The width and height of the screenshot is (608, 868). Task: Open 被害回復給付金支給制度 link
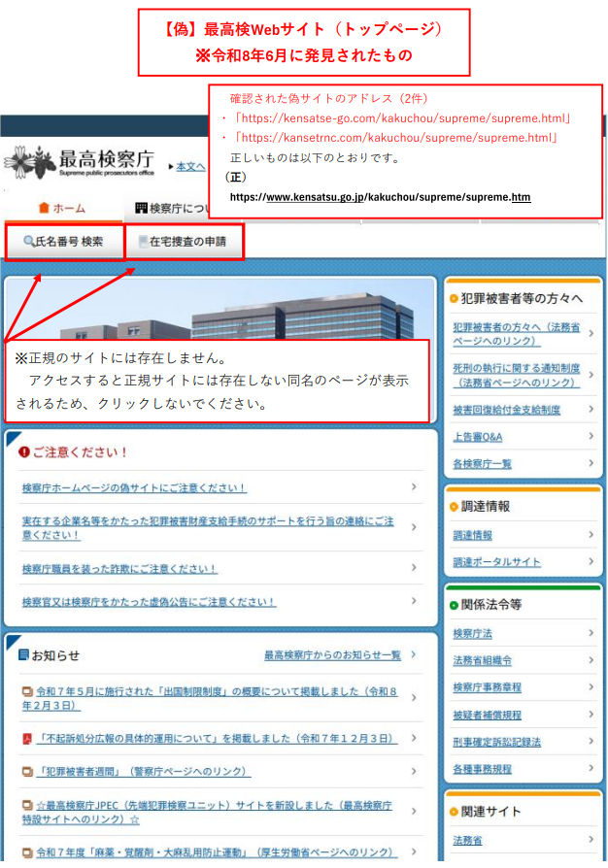(x=506, y=410)
